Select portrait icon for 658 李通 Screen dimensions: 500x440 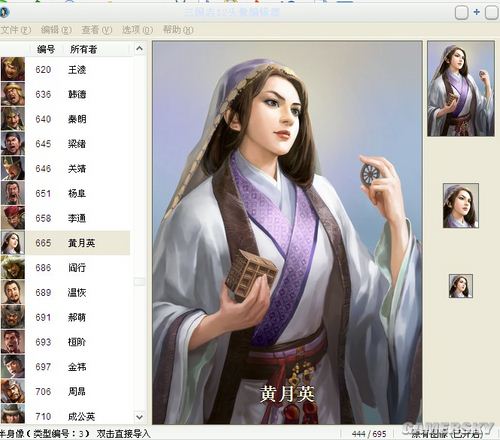click(13, 218)
